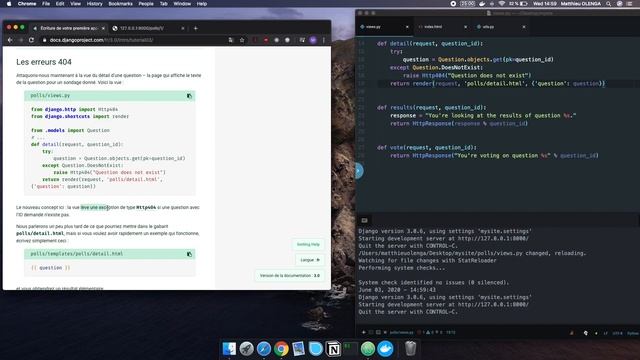This screenshot has height=360, width=640.
Task: Copy the polls/views.py code snippet
Action: pyautogui.click(x=189, y=96)
